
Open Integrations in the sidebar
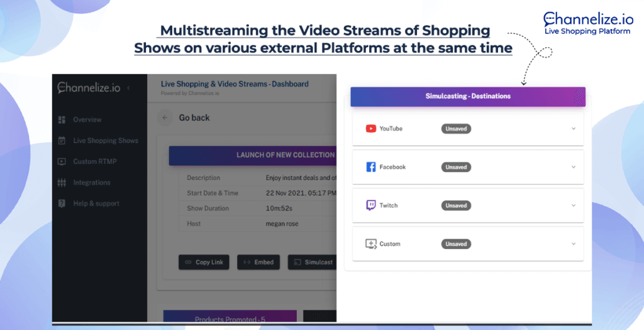point(92,182)
